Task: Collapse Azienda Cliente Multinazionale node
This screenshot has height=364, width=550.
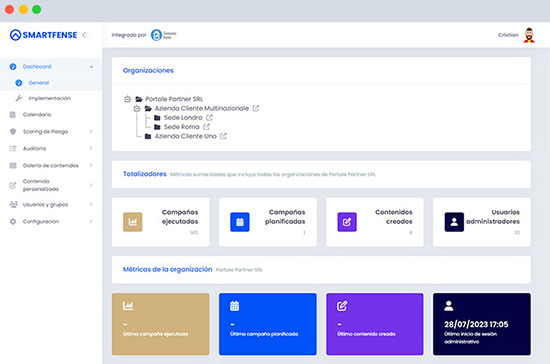Action: point(137,108)
